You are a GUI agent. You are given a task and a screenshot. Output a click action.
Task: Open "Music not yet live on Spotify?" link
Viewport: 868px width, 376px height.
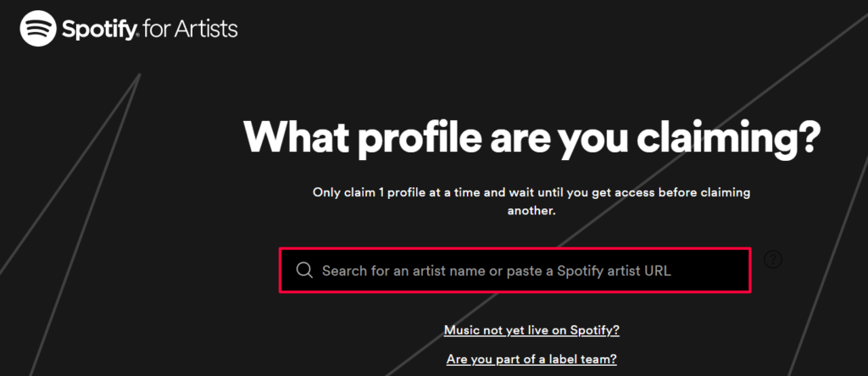531,330
